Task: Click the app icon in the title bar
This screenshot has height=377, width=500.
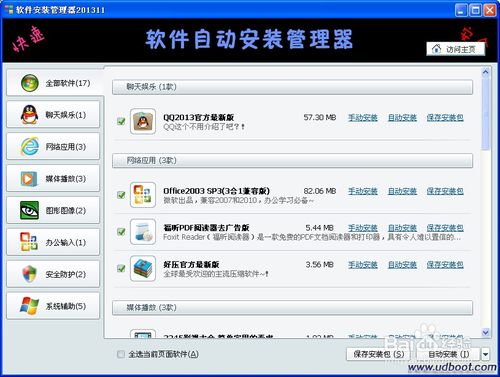Action: [9, 10]
